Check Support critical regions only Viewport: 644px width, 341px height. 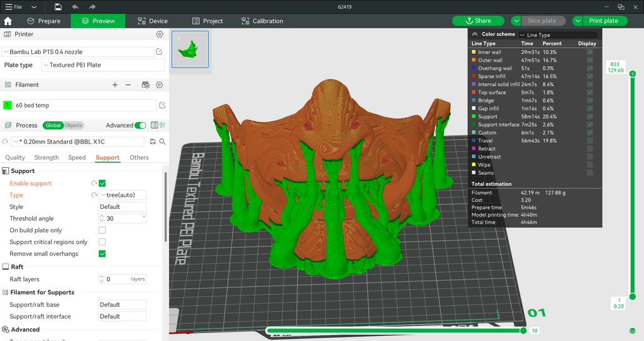tap(103, 242)
